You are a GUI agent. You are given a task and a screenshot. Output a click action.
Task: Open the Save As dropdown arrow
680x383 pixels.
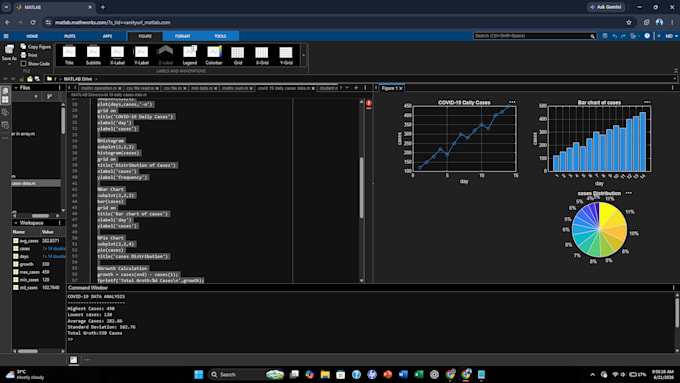click(9, 64)
